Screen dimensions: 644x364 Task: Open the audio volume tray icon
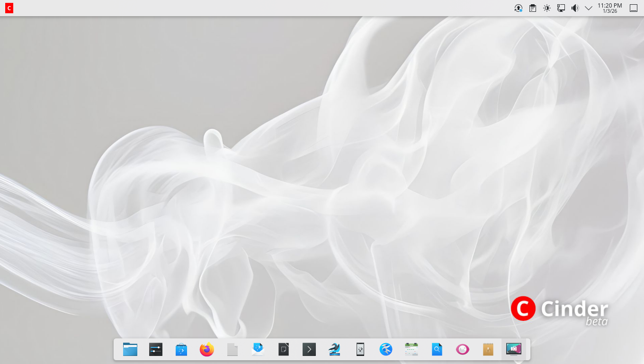(575, 8)
